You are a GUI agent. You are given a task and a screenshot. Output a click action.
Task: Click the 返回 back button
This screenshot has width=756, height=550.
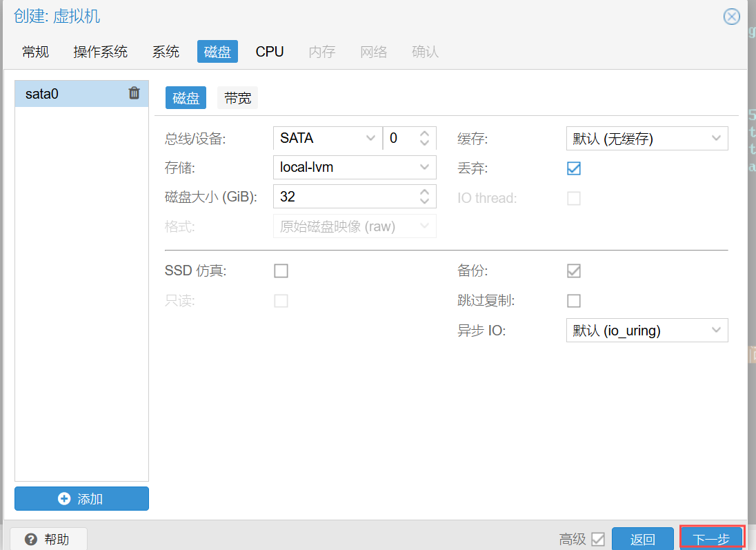coord(643,539)
